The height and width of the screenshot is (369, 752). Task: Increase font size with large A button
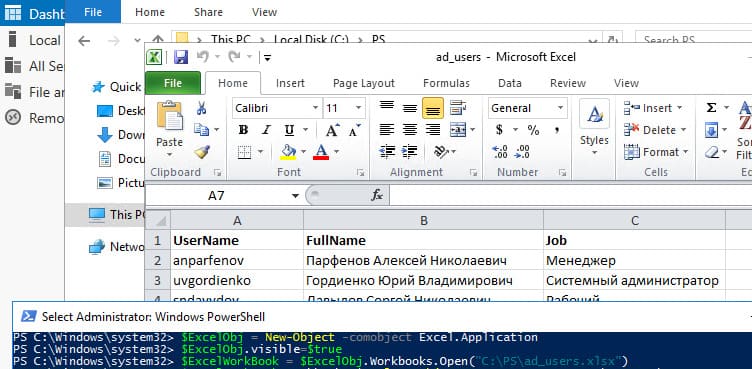(x=332, y=130)
